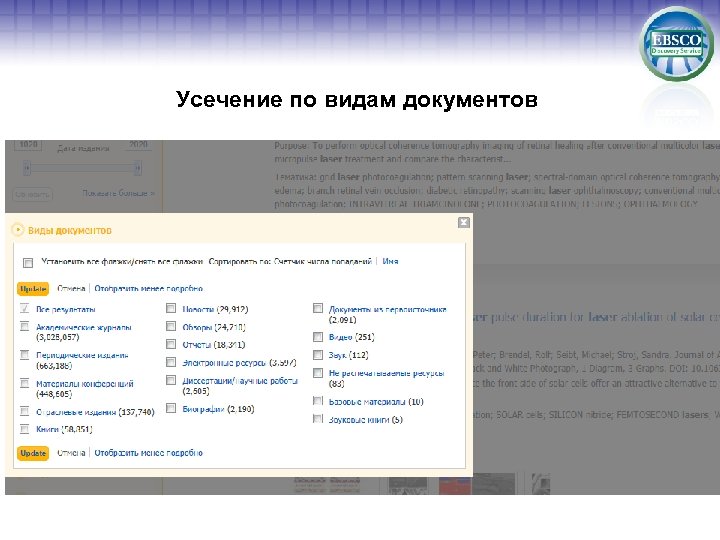Click the bottom Отмена link
The width and height of the screenshot is (720, 540).
click(x=71, y=453)
